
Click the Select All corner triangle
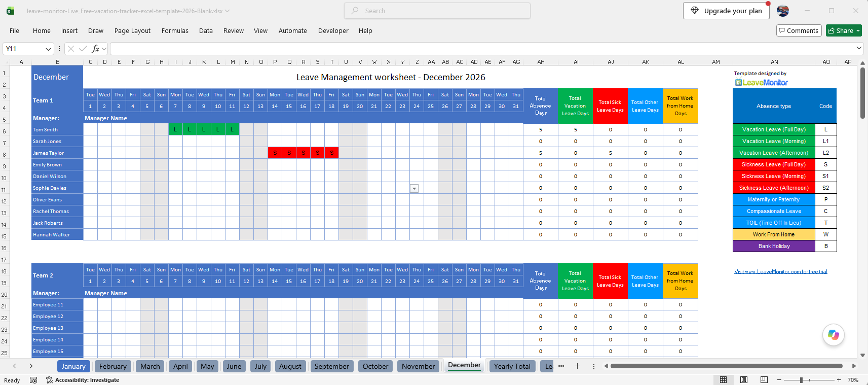pos(7,61)
